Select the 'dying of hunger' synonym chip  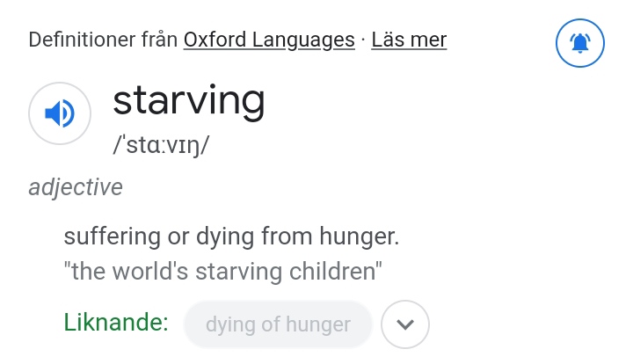point(278,324)
